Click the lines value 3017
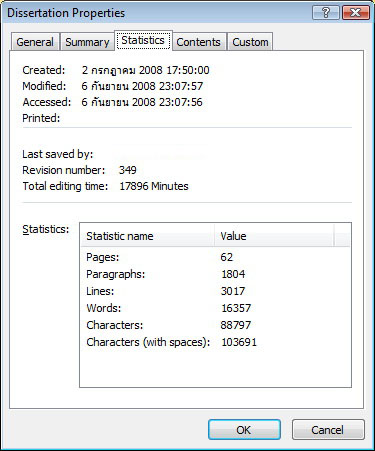Viewport: 375px width, 451px height. (x=233, y=291)
